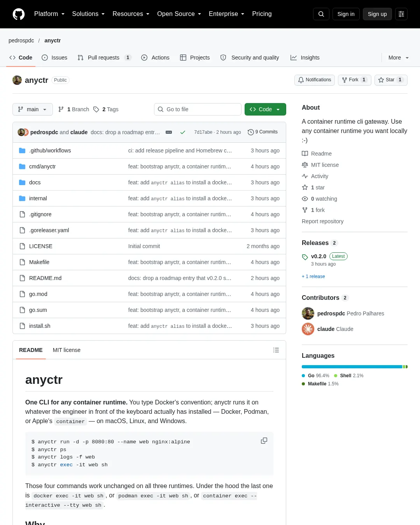Open the pedrospdc owner link in breadcrumb
The height and width of the screenshot is (525, 420).
pyautogui.click(x=21, y=40)
